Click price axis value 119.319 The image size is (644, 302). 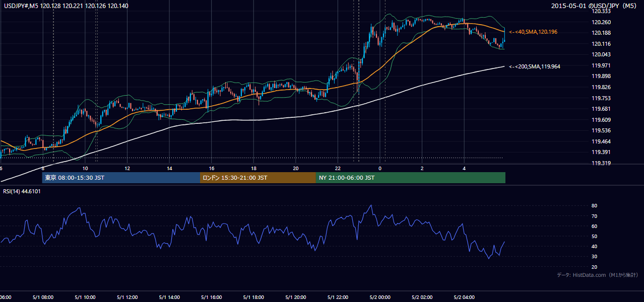pyautogui.click(x=601, y=163)
